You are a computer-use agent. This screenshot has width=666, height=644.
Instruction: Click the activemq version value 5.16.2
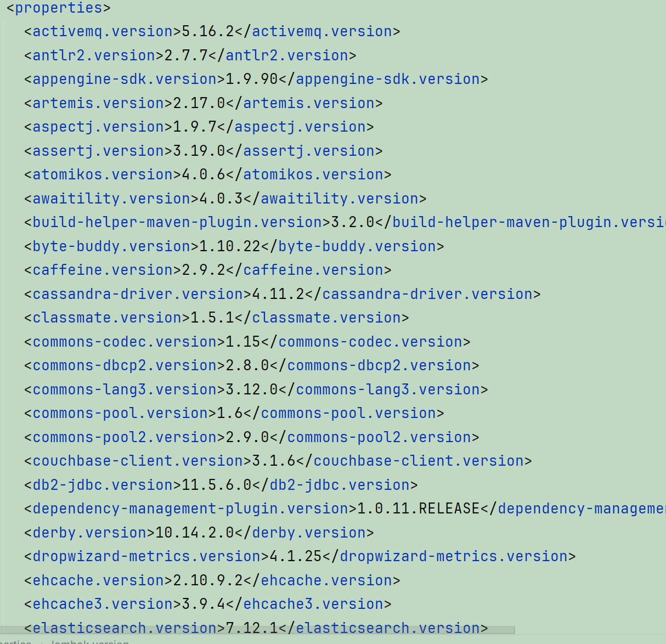click(208, 32)
